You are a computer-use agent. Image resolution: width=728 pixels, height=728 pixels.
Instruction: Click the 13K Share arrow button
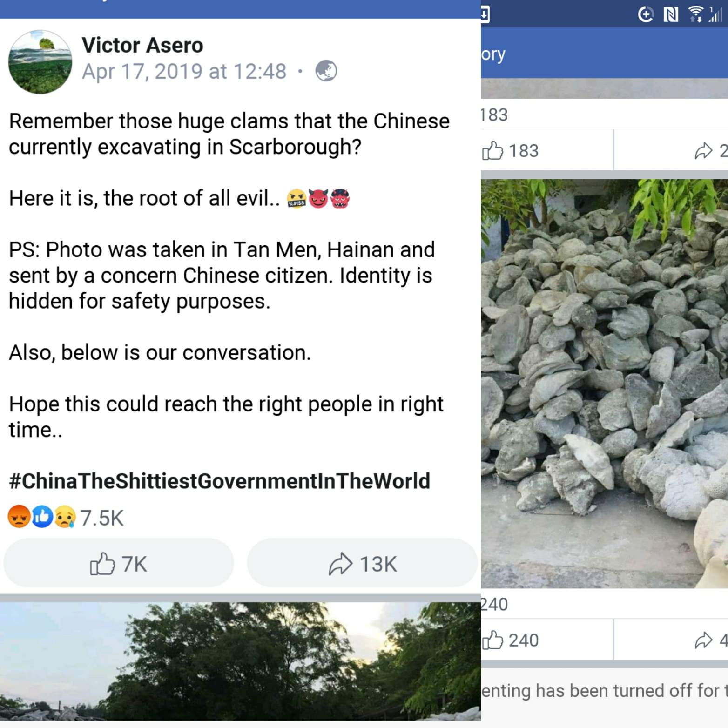pos(362,564)
